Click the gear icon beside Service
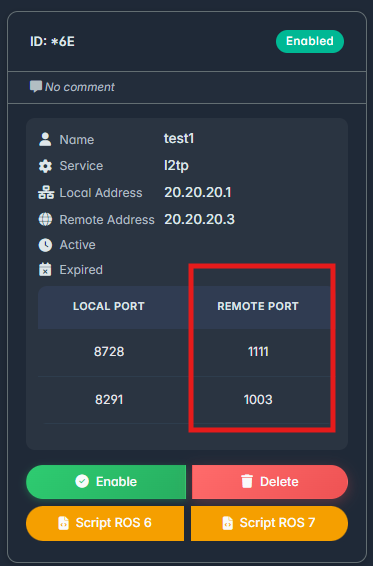373x566 pixels. (45, 166)
